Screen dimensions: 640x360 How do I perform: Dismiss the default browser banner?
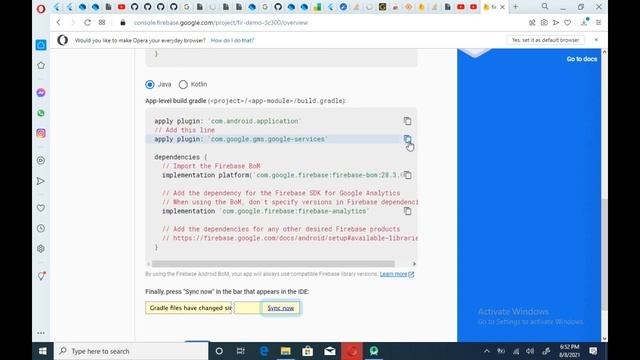[596, 40]
